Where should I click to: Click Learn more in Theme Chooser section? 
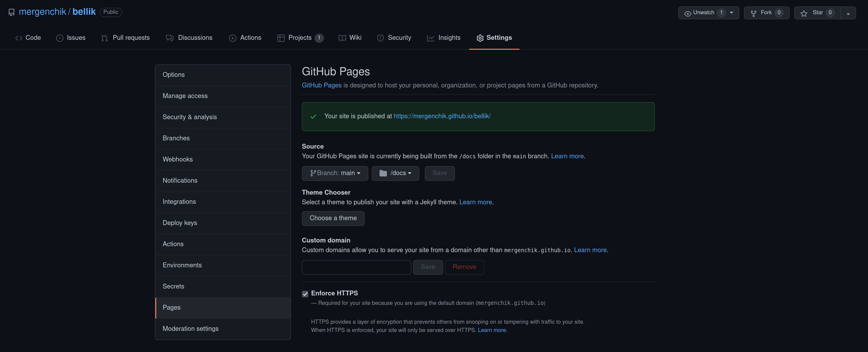pyautogui.click(x=475, y=202)
